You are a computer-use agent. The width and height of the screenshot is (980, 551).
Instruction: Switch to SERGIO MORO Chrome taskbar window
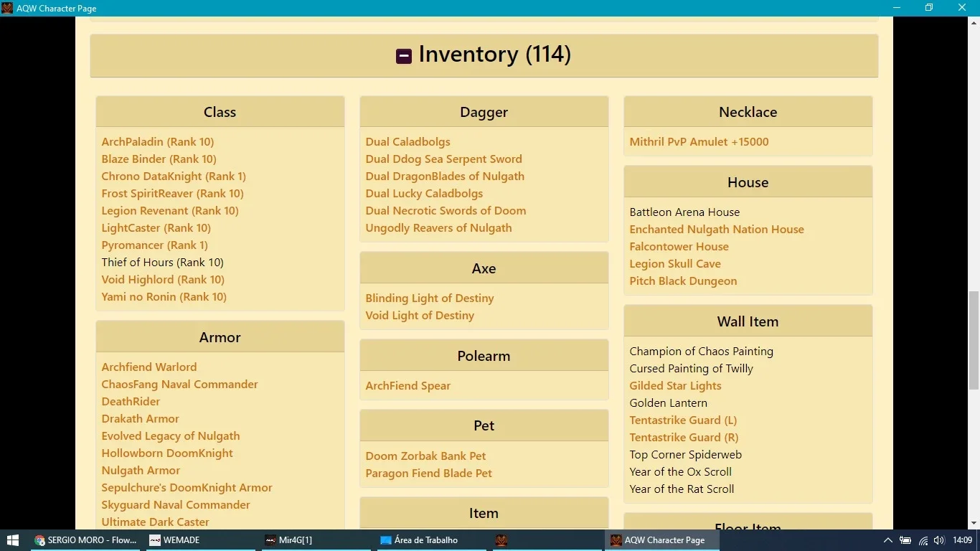click(x=85, y=540)
